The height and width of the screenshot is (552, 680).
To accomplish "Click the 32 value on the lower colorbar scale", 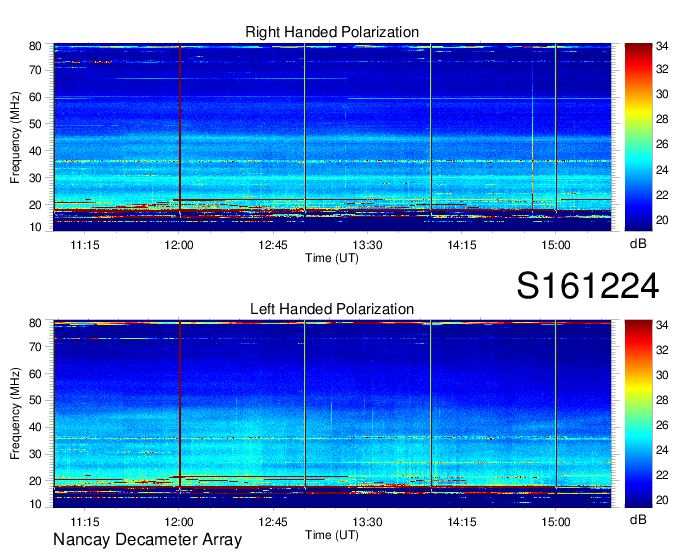I will pos(662,350).
